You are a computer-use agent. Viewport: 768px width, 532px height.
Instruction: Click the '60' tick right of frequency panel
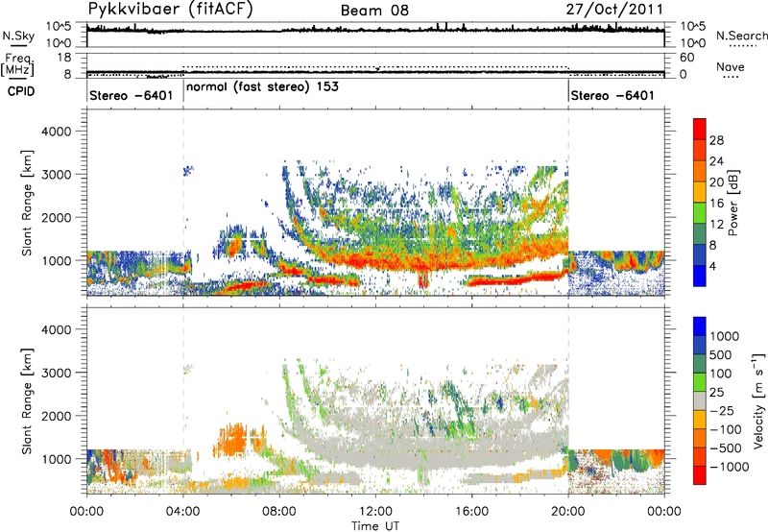pyautogui.click(x=686, y=58)
